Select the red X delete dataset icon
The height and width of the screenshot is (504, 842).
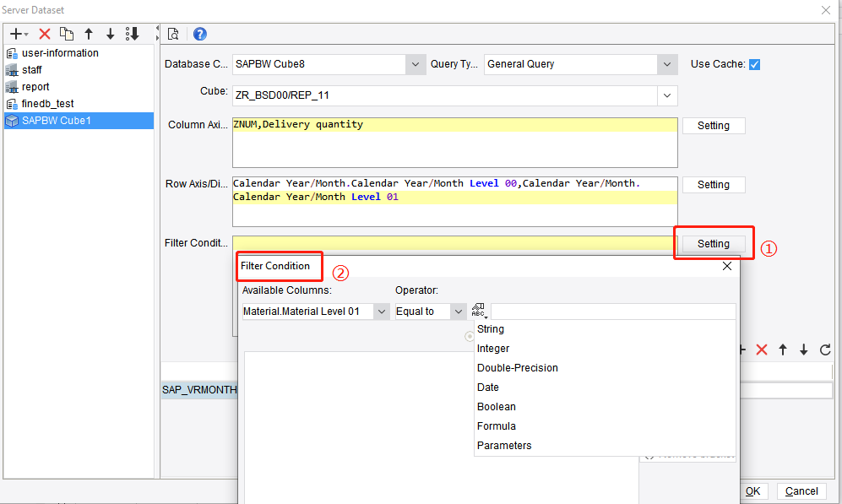44,35
